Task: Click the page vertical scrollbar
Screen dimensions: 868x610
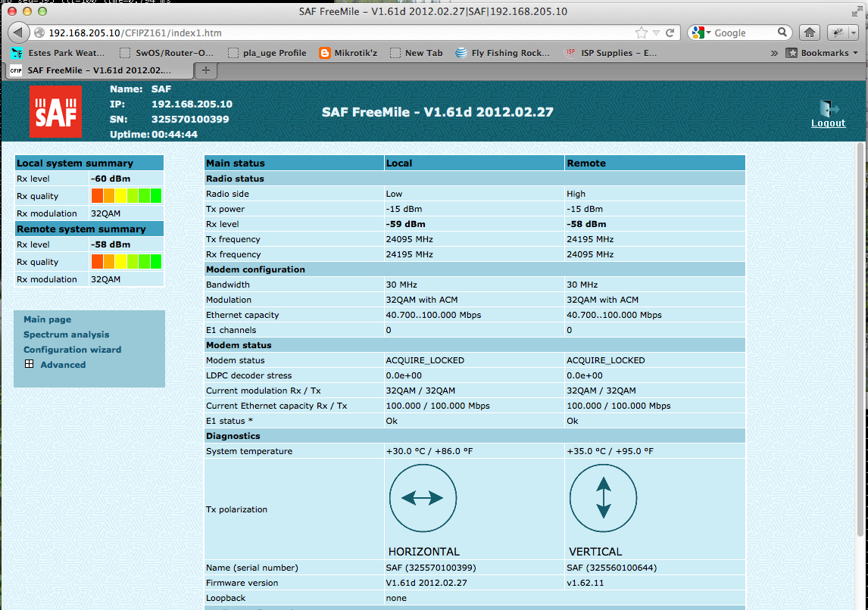Action: (x=860, y=339)
